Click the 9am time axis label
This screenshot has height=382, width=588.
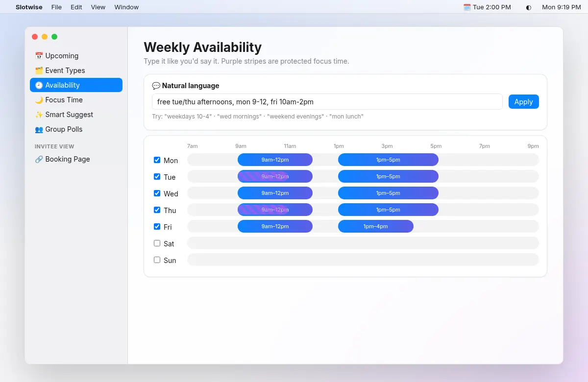pos(241,146)
